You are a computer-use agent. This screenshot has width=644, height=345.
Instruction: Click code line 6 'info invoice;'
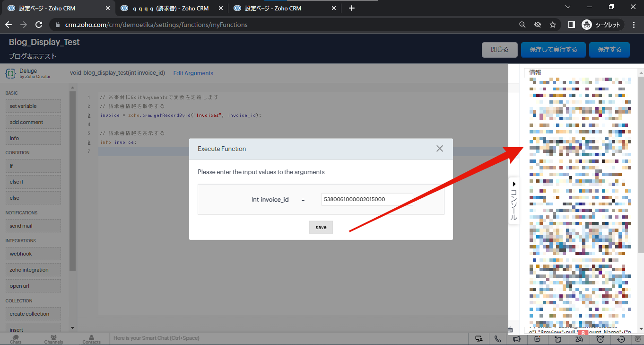click(x=118, y=142)
